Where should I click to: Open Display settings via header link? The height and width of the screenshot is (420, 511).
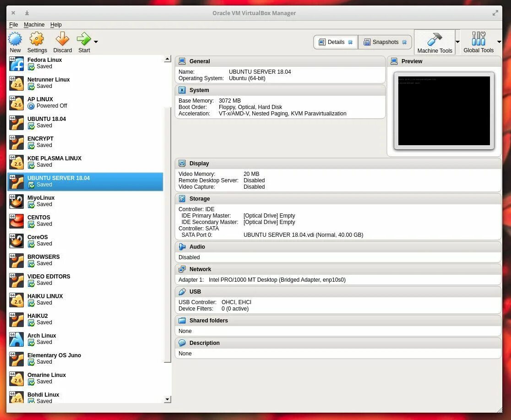click(x=199, y=164)
